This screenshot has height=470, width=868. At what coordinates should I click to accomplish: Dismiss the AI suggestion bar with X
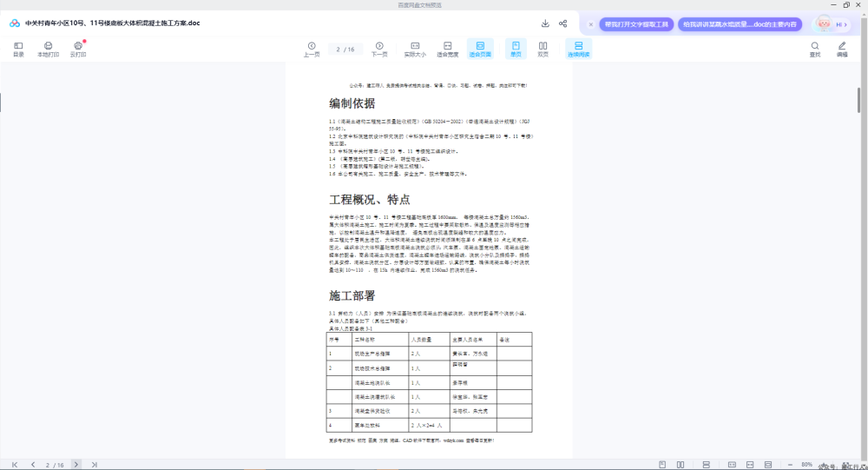click(x=590, y=24)
